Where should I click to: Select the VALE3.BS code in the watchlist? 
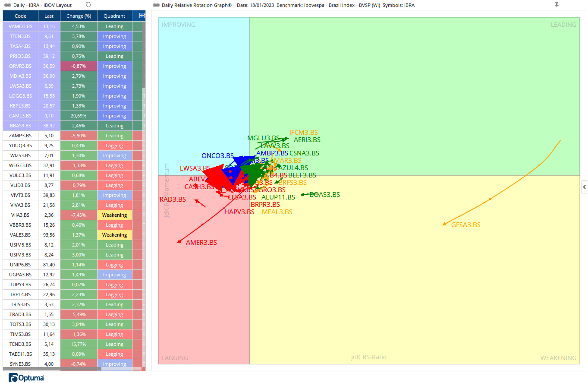[20, 235]
